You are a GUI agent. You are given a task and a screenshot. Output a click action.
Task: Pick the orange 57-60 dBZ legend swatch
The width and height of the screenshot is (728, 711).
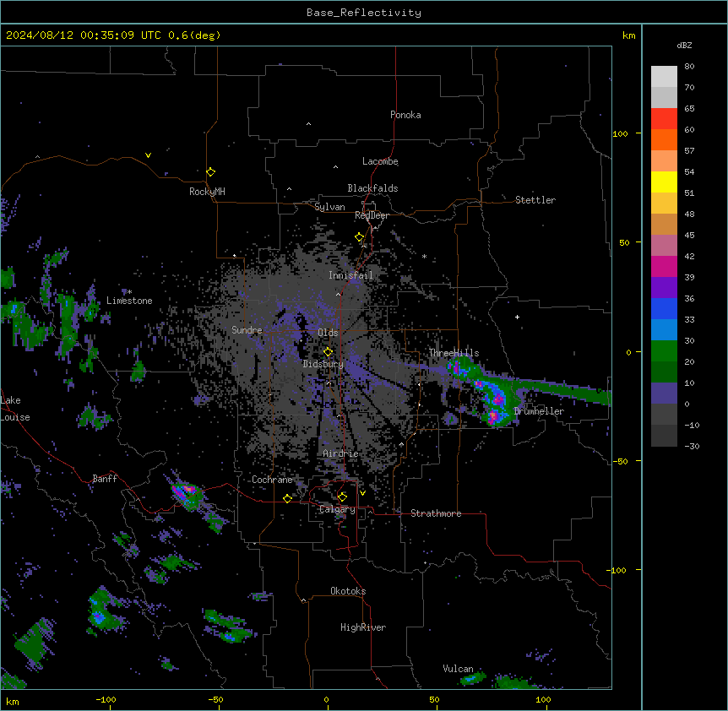664,139
